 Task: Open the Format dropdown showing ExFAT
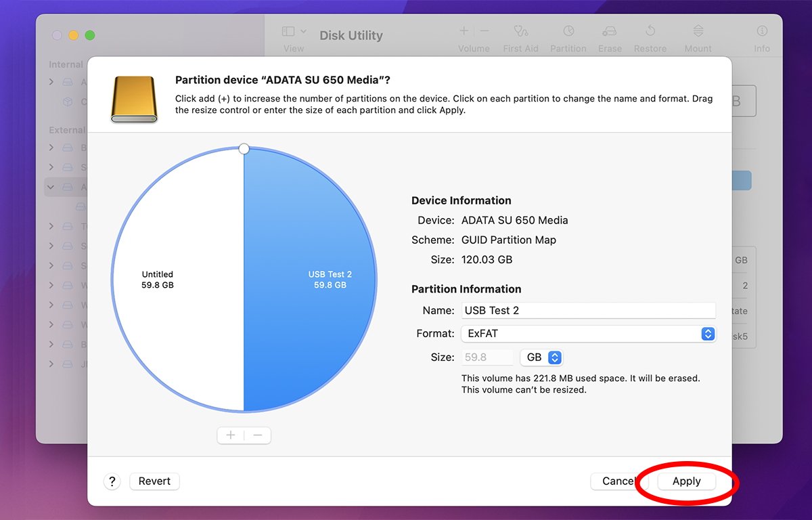tap(587, 334)
